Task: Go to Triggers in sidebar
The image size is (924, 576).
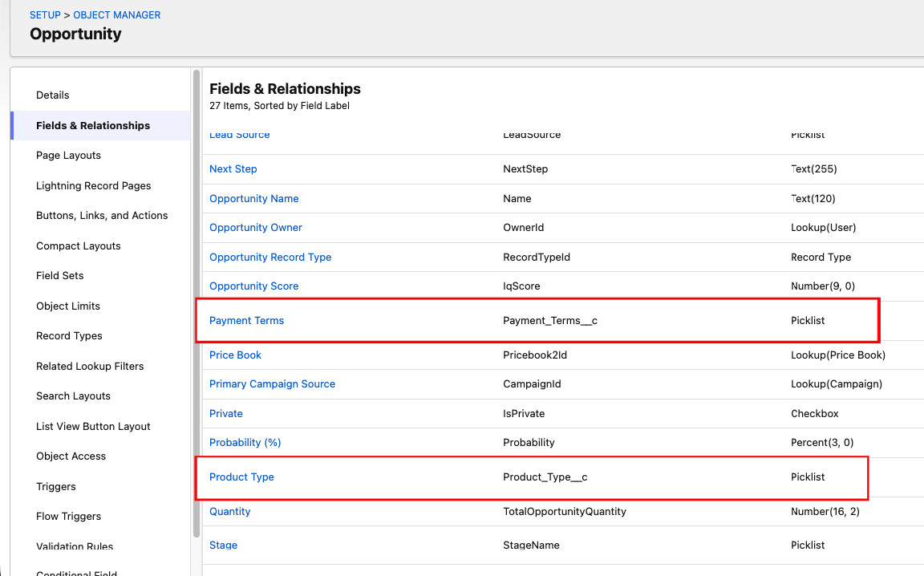Action: click(x=56, y=486)
